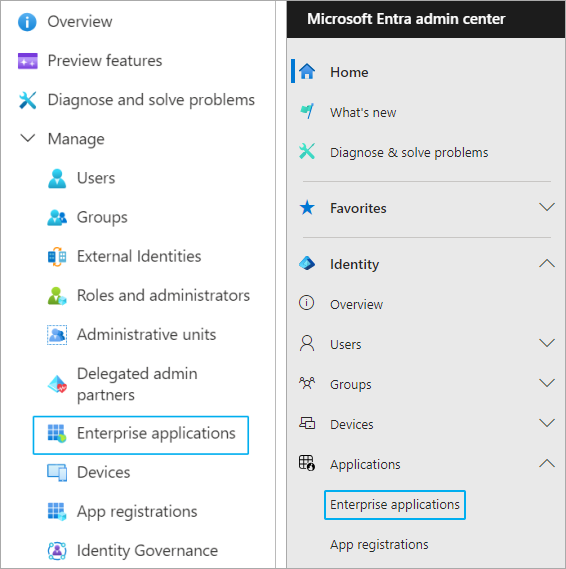Expand the Users chevron in Entra menu
566x569 pixels.
[x=547, y=343]
